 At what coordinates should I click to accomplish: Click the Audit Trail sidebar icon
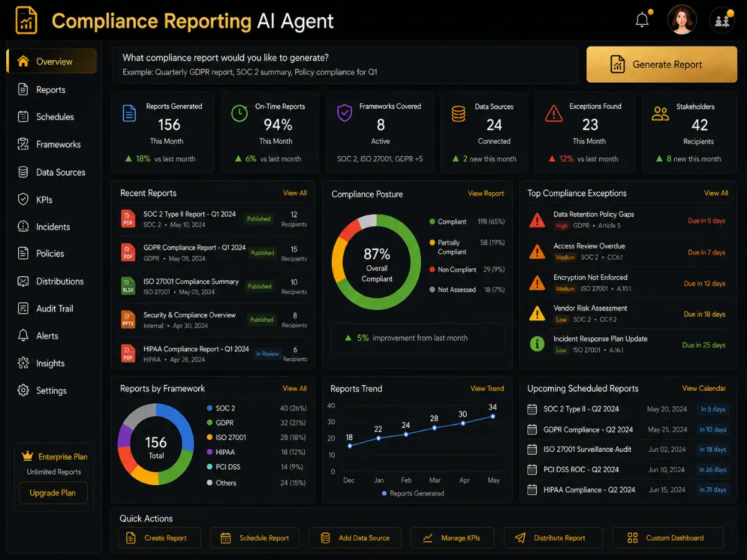click(x=23, y=309)
